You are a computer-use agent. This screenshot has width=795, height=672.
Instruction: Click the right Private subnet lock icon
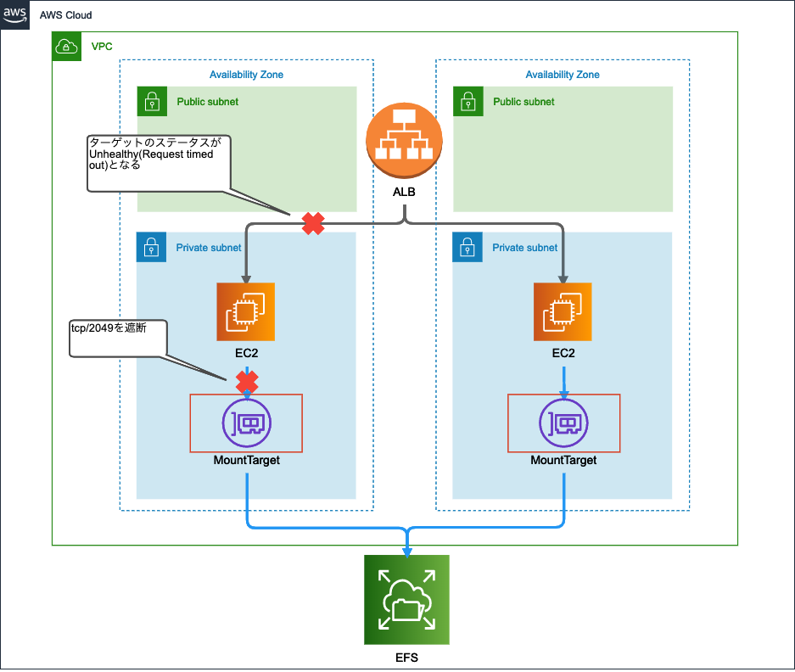click(x=467, y=247)
